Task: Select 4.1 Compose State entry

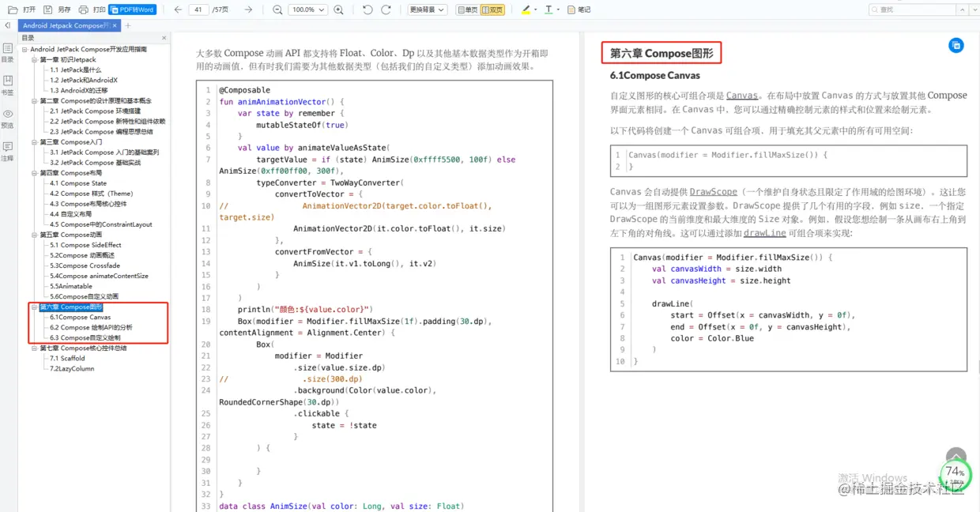Action: (78, 183)
